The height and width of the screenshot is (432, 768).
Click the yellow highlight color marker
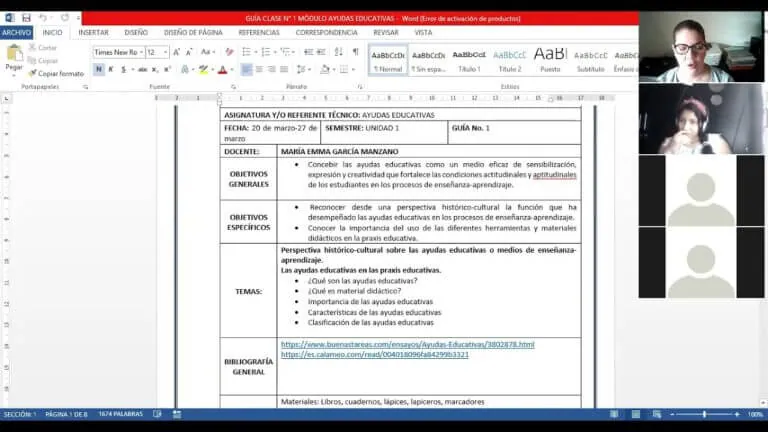(x=204, y=70)
